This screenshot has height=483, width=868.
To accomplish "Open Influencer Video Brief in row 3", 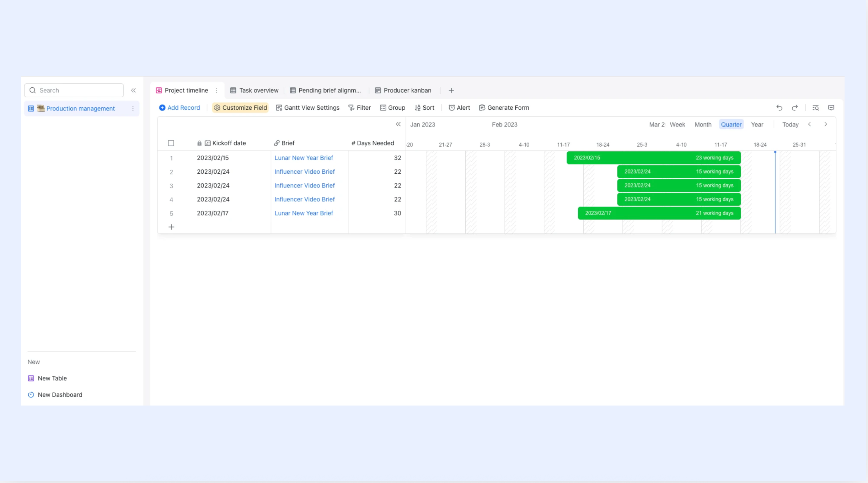I will click(304, 185).
